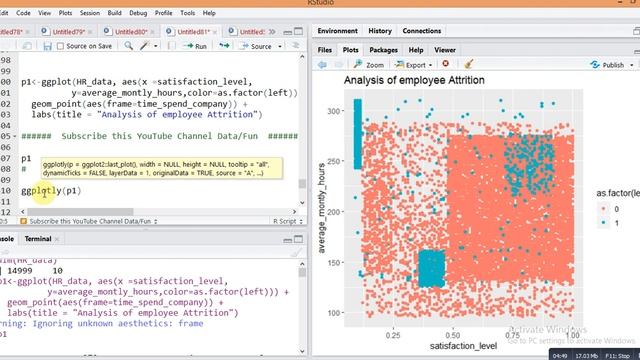Show the source pane in new window icon
Viewport: 640px width, 360px height.
point(27,46)
